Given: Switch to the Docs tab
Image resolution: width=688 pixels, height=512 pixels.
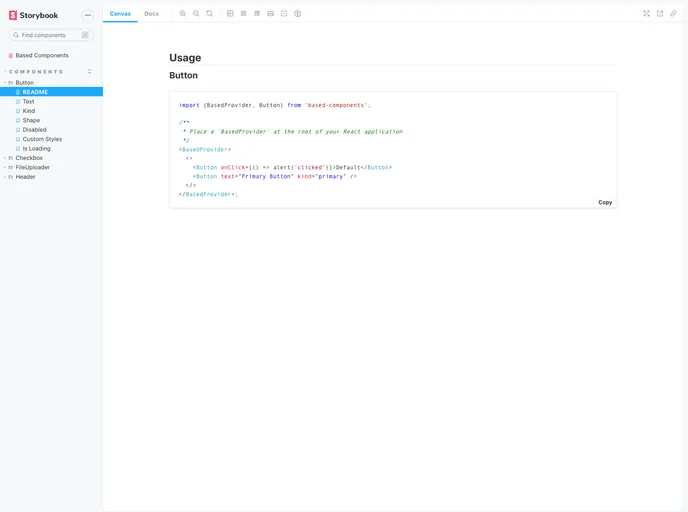Looking at the screenshot, I should coord(151,14).
